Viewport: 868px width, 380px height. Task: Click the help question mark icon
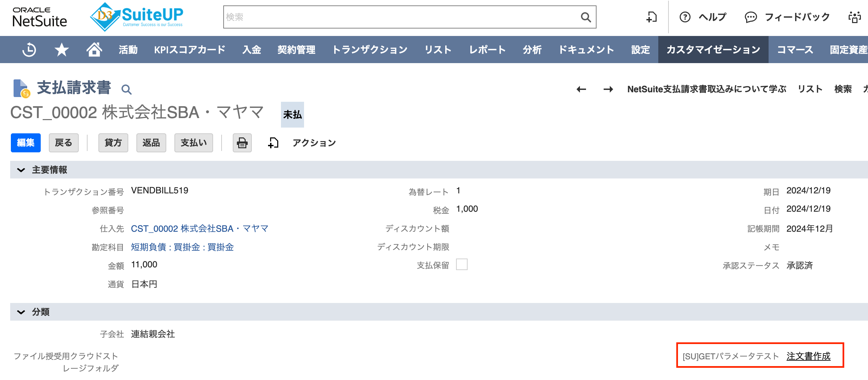pos(685,17)
